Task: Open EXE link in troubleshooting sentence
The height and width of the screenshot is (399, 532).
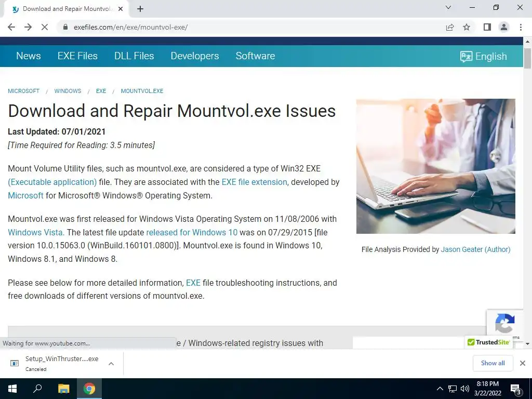Action: 193,283
